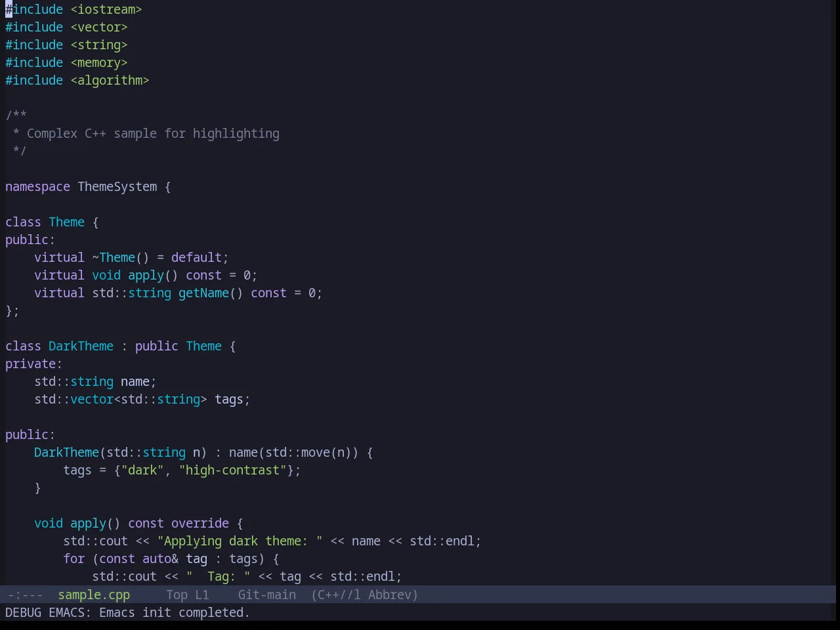Viewport: 840px width, 630px height.
Task: Click 'apply' in the virtual void apply line
Action: [x=146, y=275]
